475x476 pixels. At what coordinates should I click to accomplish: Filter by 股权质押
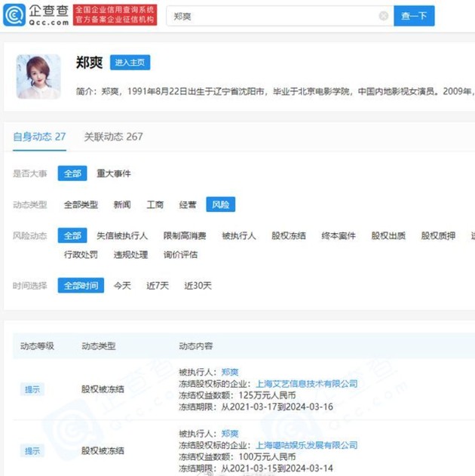(438, 236)
